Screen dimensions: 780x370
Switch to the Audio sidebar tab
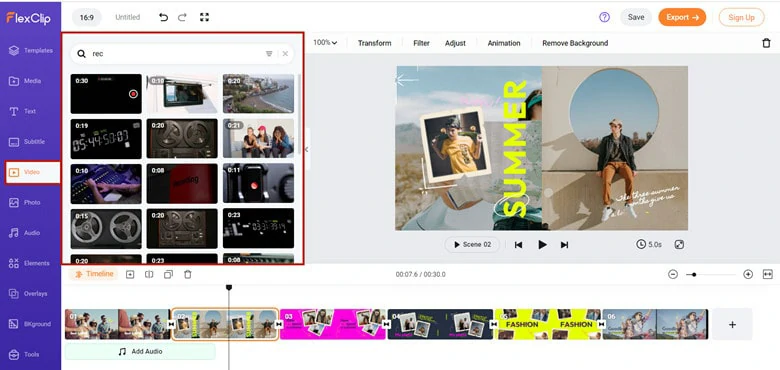pyautogui.click(x=30, y=233)
